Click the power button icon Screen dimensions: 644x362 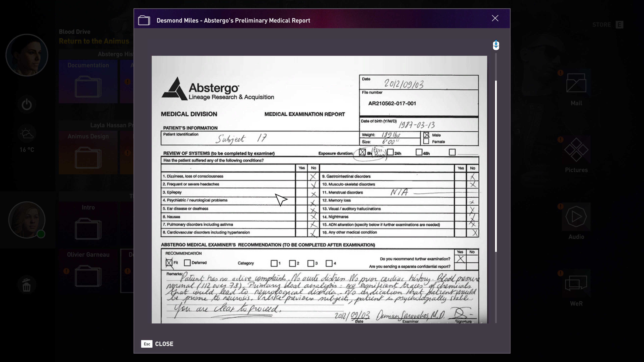pyautogui.click(x=27, y=104)
